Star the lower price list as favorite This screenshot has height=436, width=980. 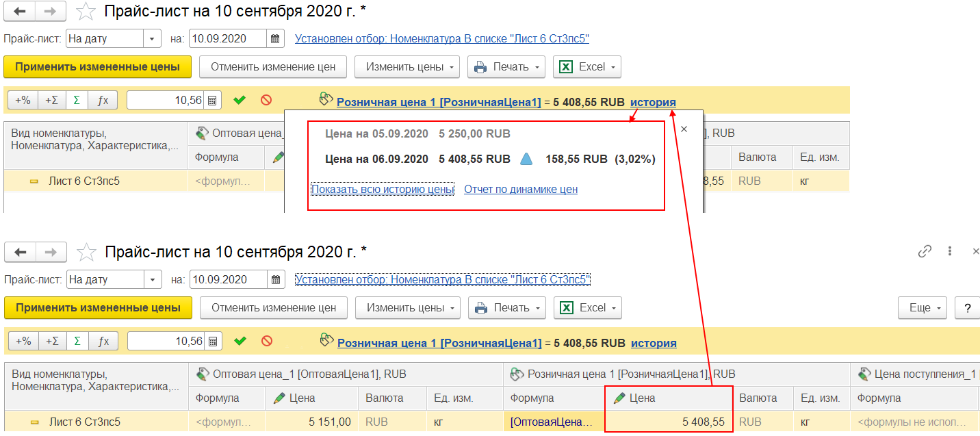click(86, 253)
